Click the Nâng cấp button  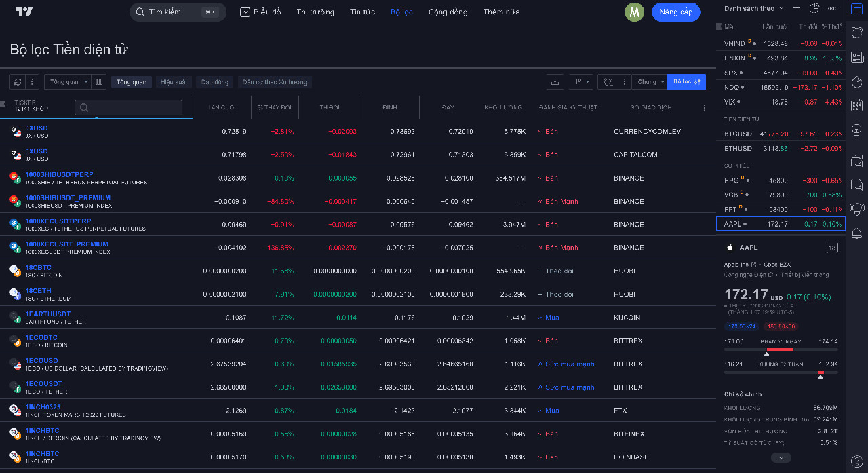pyautogui.click(x=675, y=12)
